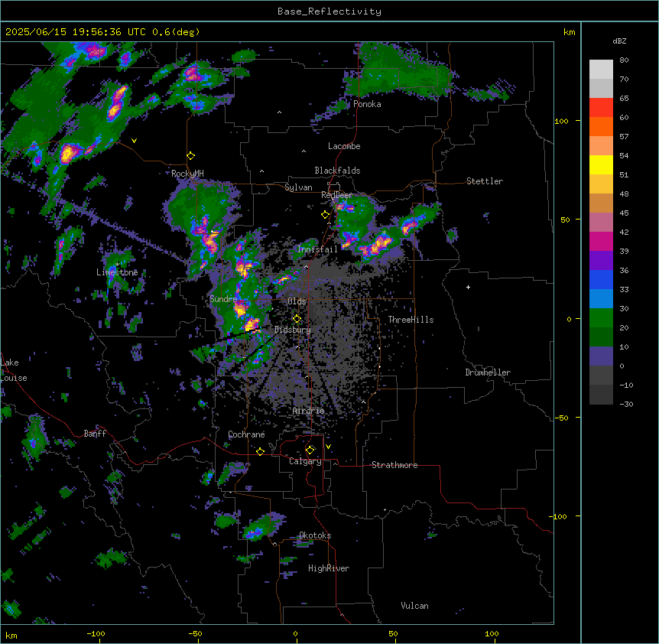This screenshot has height=644, width=659.
Task: Click the Airdrie city label
Action: pos(309,411)
